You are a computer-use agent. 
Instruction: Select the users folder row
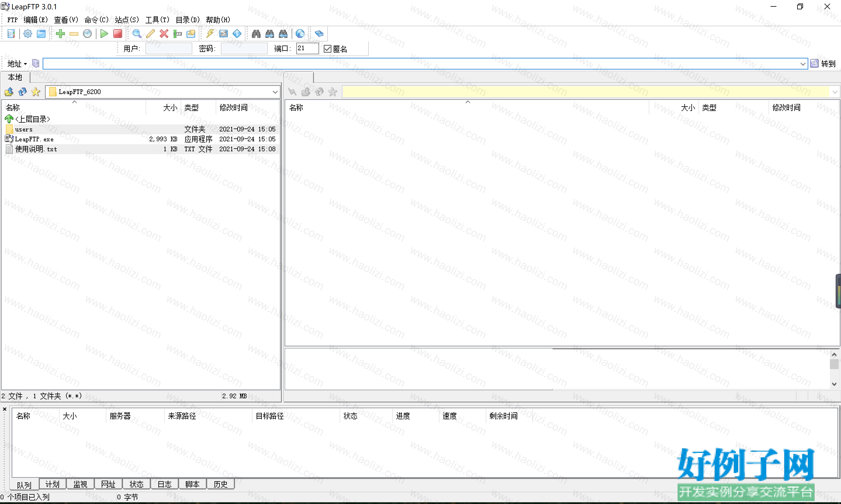pos(141,129)
